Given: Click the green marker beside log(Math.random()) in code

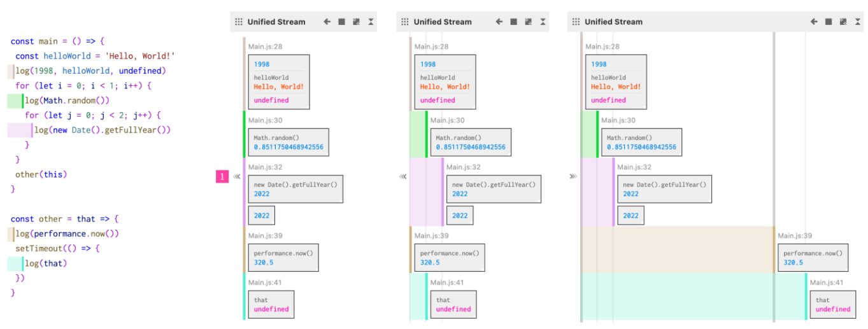Looking at the screenshot, I should point(15,101).
